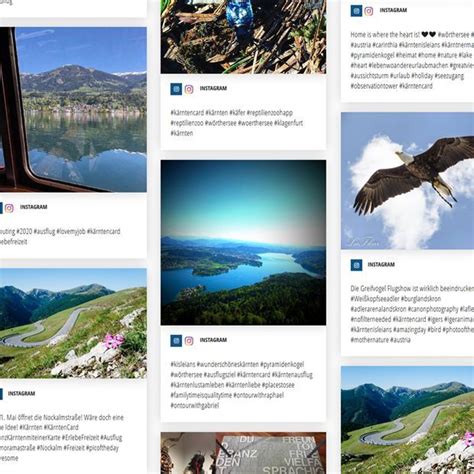Open the bald eagle photo
Screen dimensions: 474x474
[407, 181]
